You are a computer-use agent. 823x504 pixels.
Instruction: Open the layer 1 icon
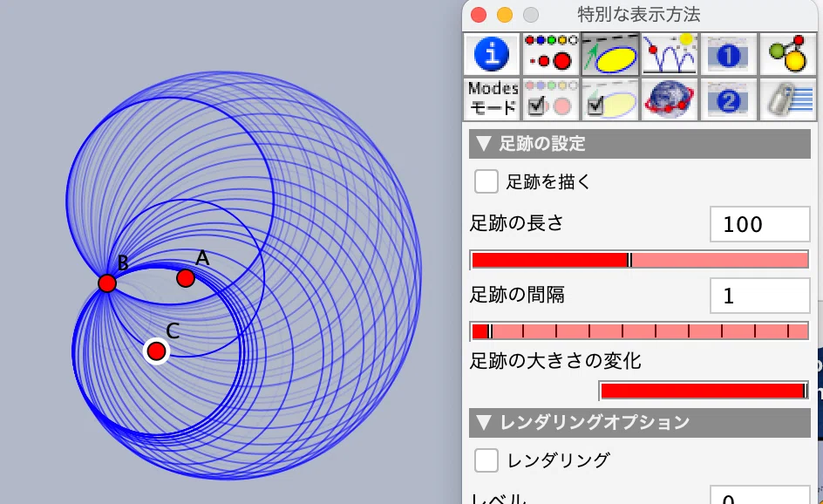point(729,54)
